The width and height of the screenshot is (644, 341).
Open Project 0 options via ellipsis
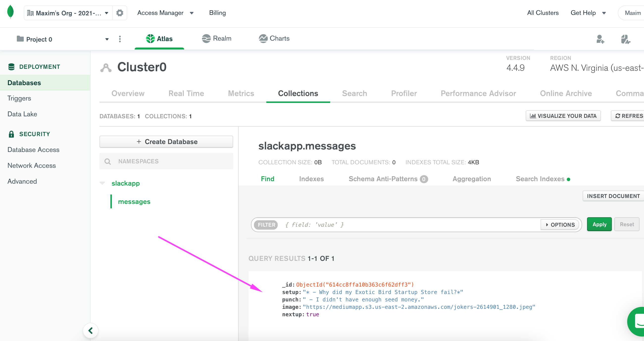click(x=120, y=39)
